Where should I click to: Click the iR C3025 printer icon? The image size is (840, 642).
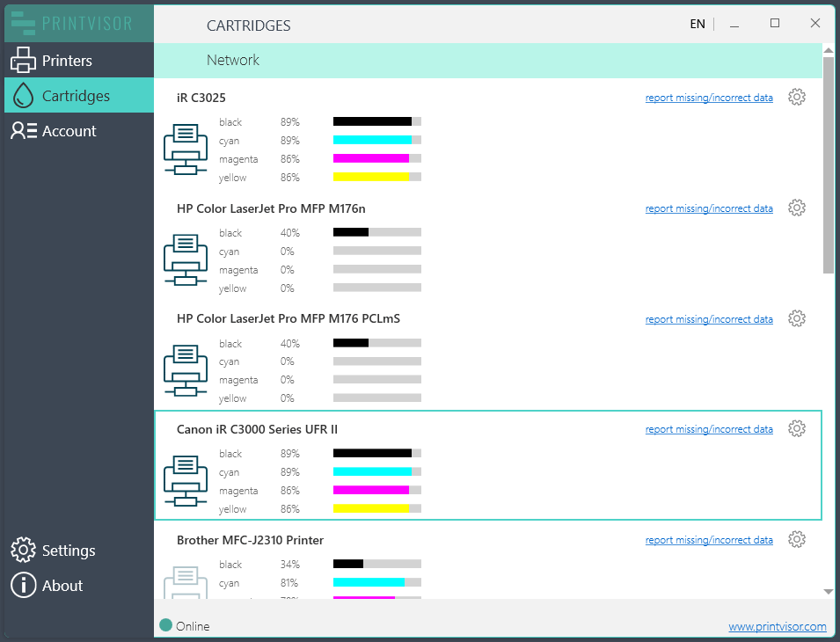point(186,150)
